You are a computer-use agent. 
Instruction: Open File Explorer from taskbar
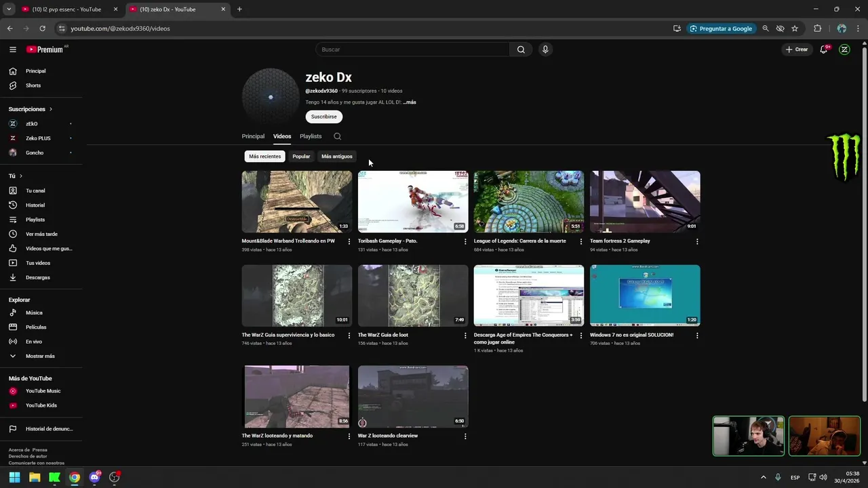coord(35,477)
